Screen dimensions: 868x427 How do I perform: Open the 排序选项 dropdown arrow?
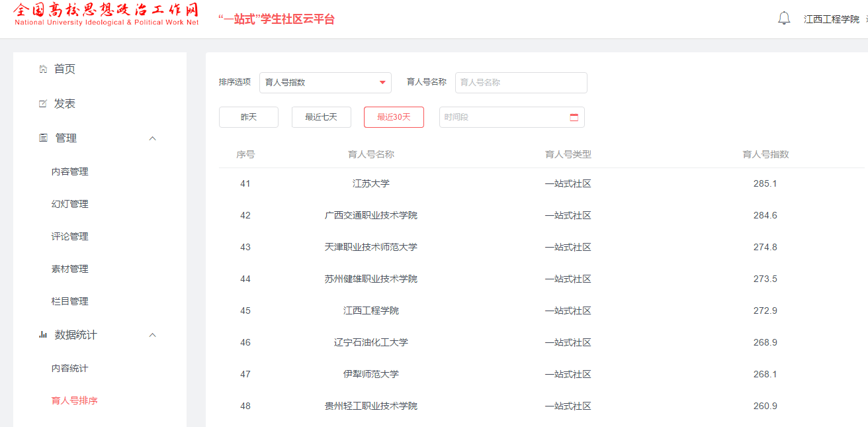pos(382,83)
